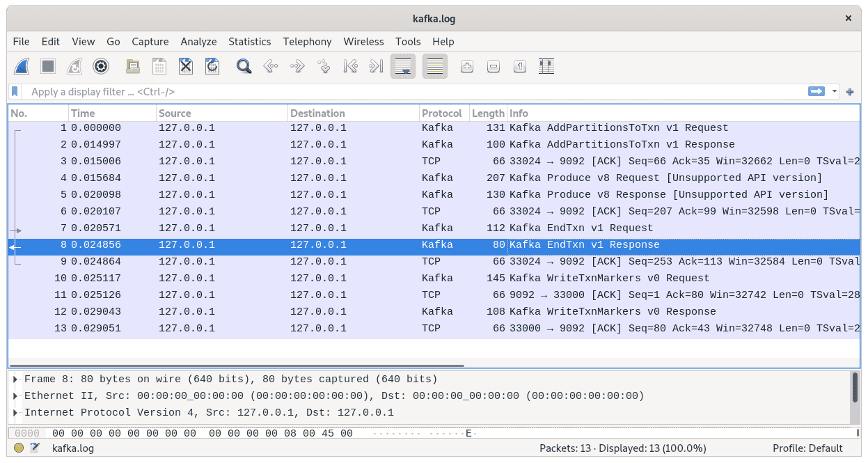Toggle packet list colorization

point(435,66)
